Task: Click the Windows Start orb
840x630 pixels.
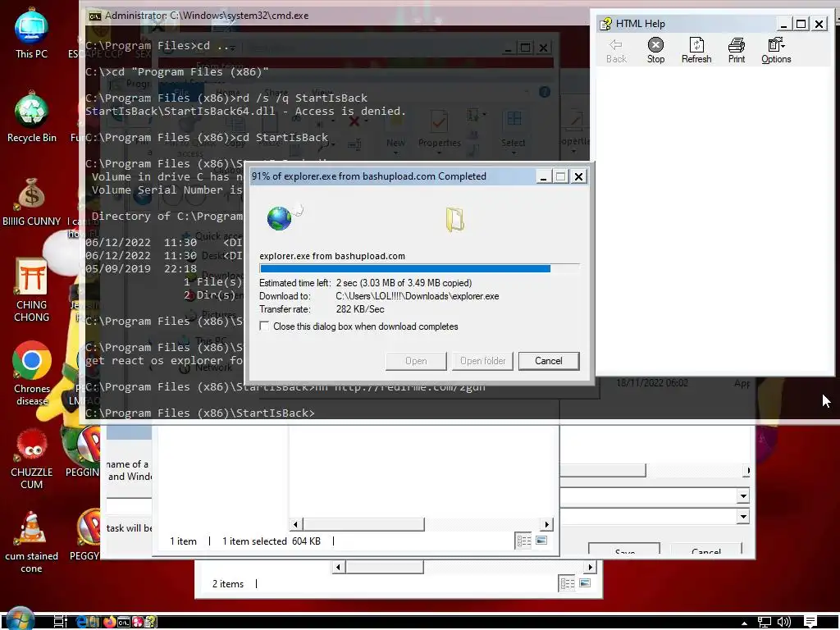Action: [x=21, y=619]
